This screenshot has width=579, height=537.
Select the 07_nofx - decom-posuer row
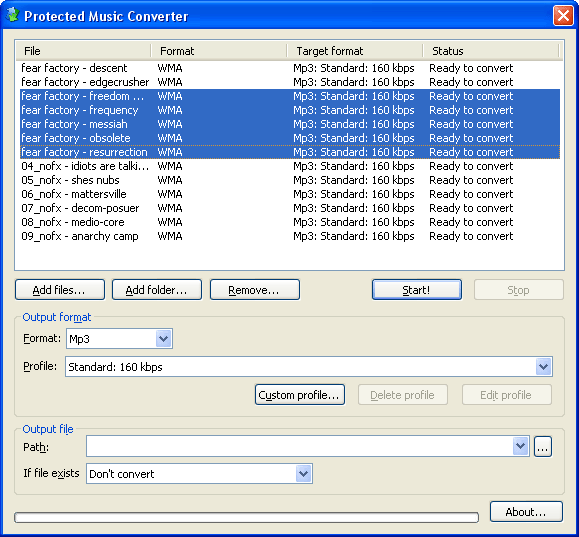click(290, 208)
